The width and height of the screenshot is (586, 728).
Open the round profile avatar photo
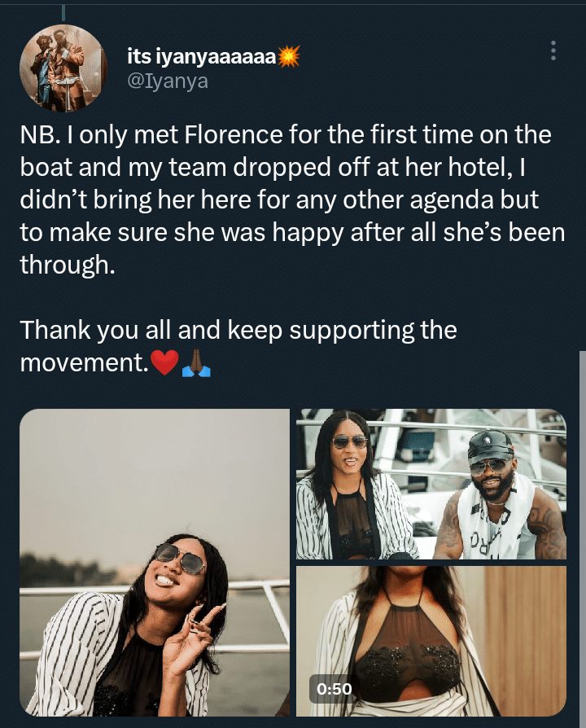coord(63,64)
